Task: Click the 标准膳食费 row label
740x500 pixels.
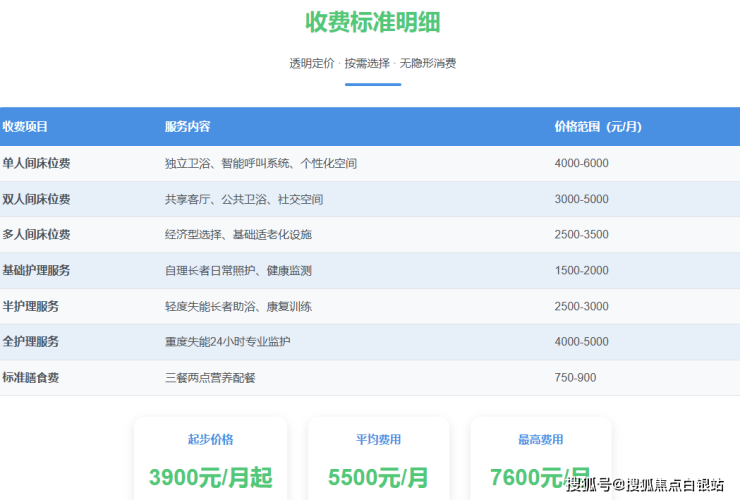Action: click(30, 378)
